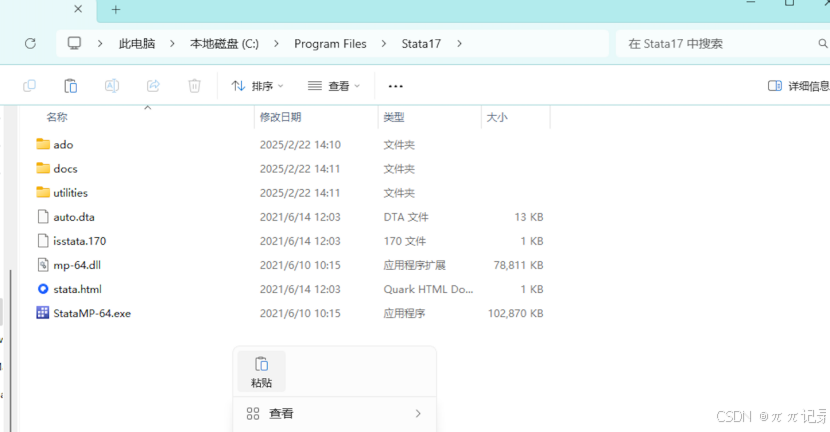
Task: Select the docs folder icon
Action: click(43, 168)
